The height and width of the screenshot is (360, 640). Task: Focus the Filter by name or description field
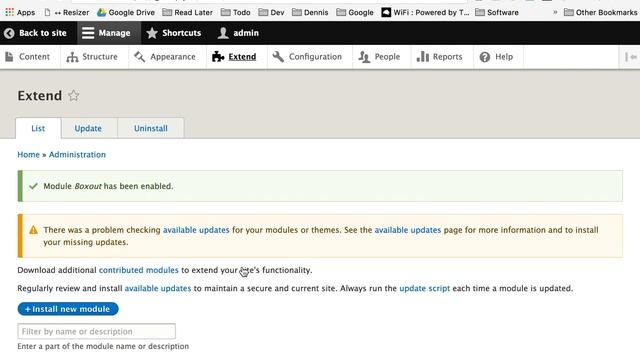[x=96, y=331]
